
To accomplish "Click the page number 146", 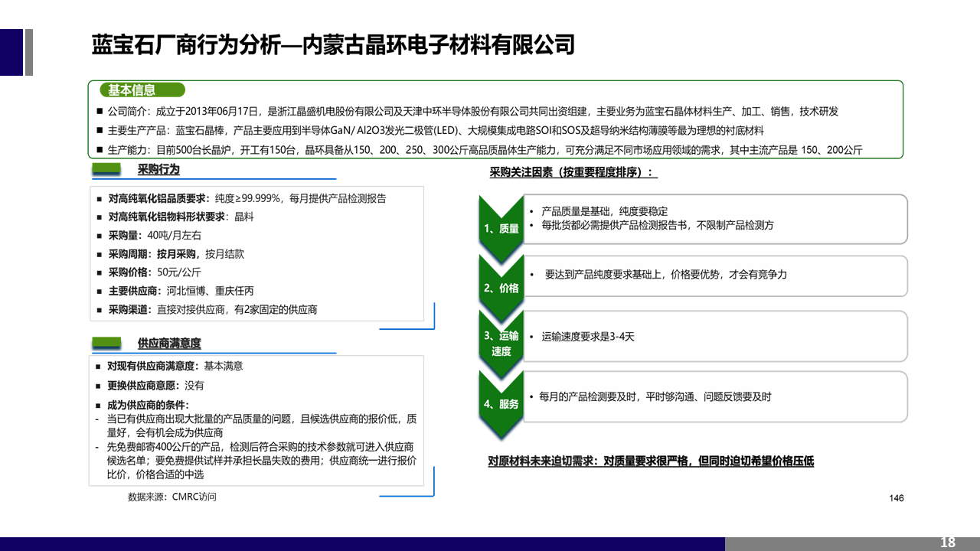I will (897, 498).
